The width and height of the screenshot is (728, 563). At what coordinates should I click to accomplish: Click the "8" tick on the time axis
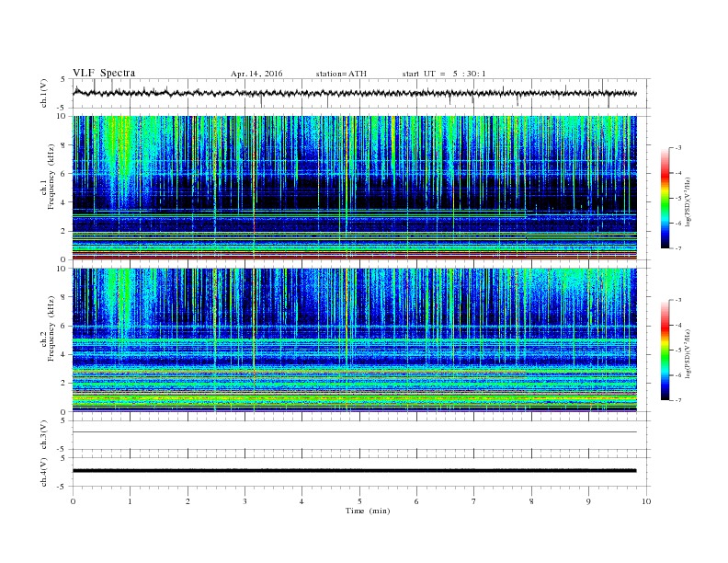coord(531,501)
